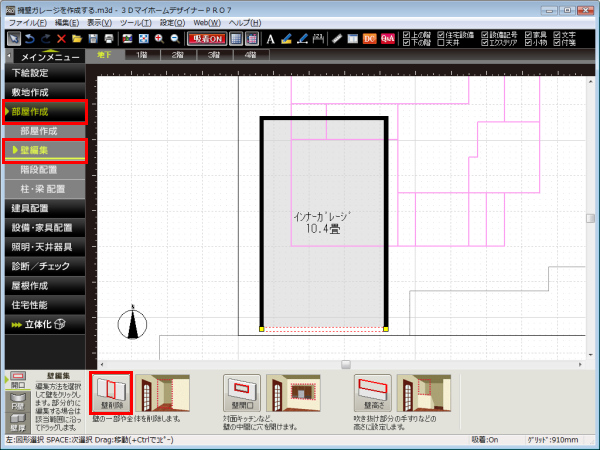Toggle the エクステリア checkbox
The width and height of the screenshot is (600, 450).
(483, 43)
